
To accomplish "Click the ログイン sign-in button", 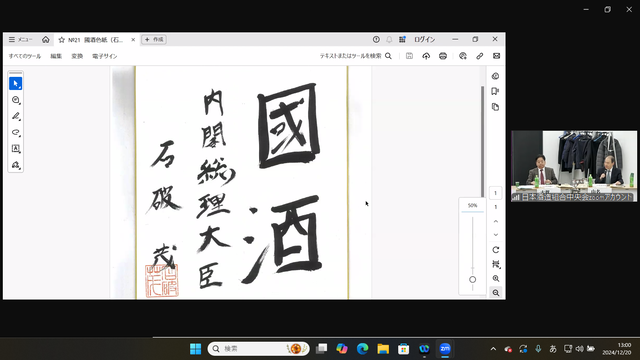I will coord(424,40).
